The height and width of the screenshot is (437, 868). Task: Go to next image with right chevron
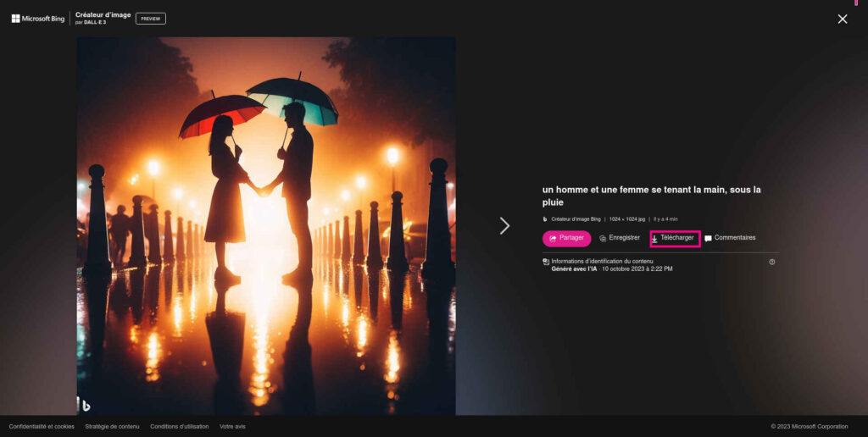coord(504,225)
